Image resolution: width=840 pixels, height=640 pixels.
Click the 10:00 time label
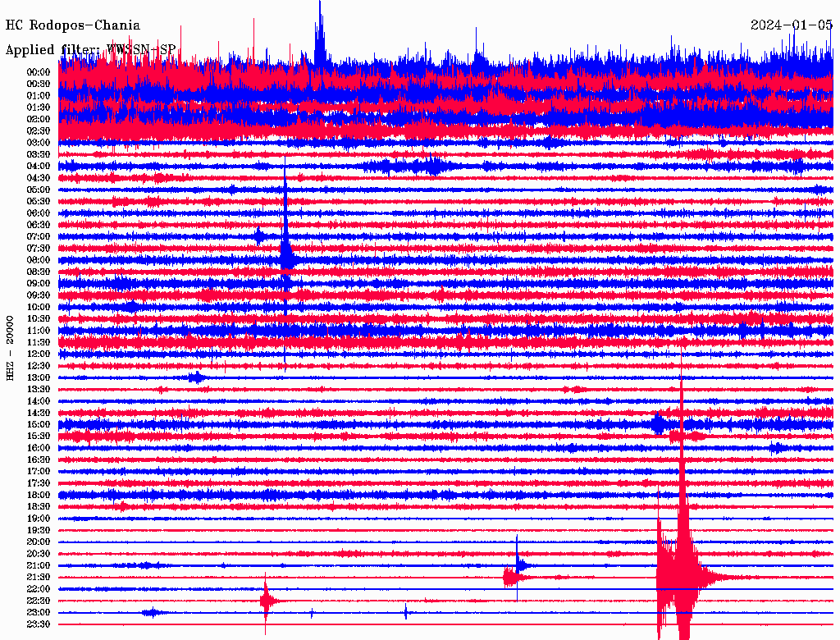(39, 307)
